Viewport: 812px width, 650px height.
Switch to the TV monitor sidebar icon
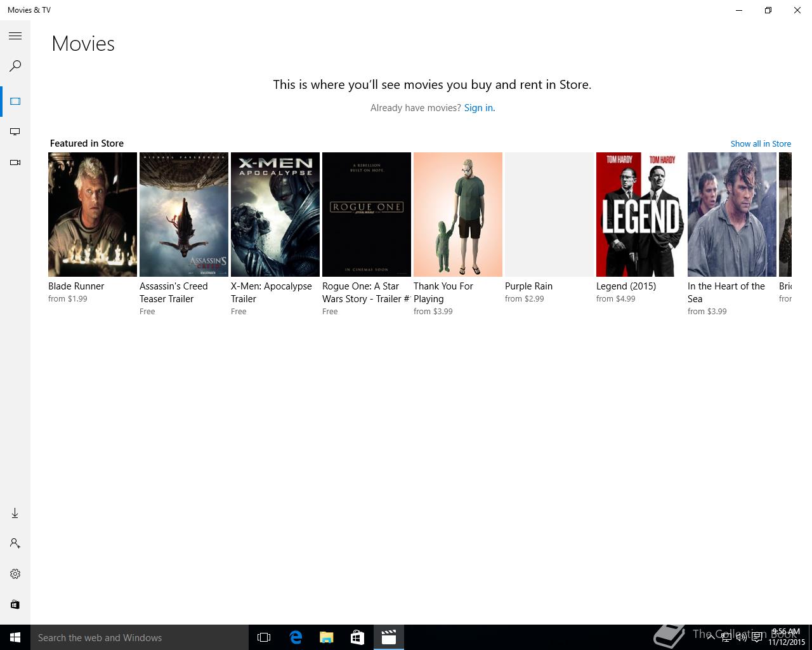pyautogui.click(x=15, y=132)
